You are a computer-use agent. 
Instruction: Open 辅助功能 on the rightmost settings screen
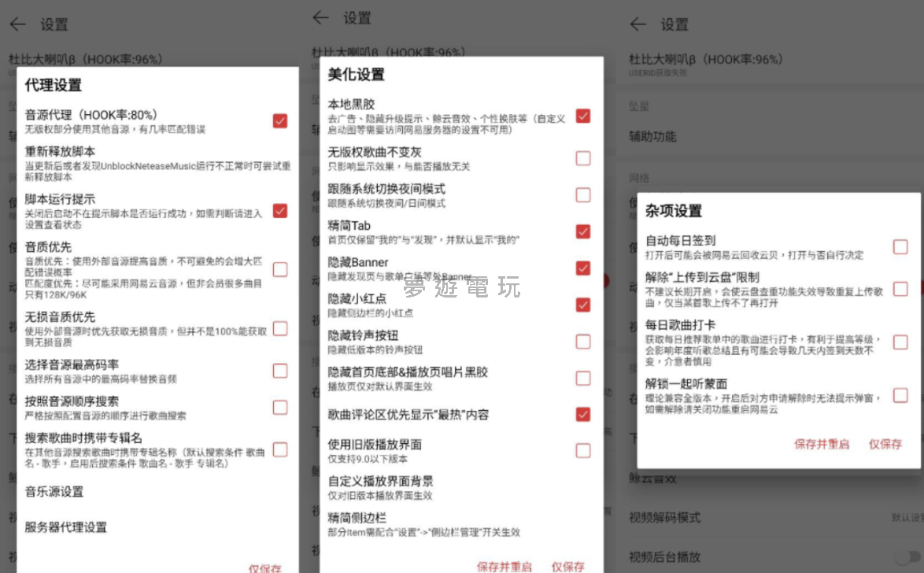click(652, 136)
